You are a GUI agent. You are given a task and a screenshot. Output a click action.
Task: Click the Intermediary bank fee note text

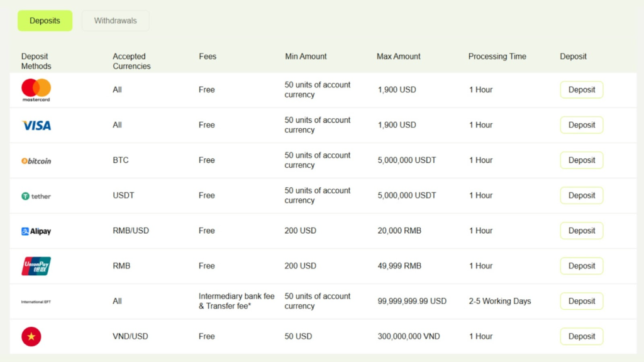click(236, 301)
